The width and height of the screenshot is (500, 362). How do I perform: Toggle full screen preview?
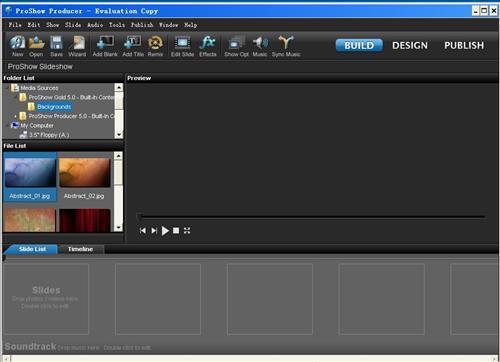click(x=187, y=231)
